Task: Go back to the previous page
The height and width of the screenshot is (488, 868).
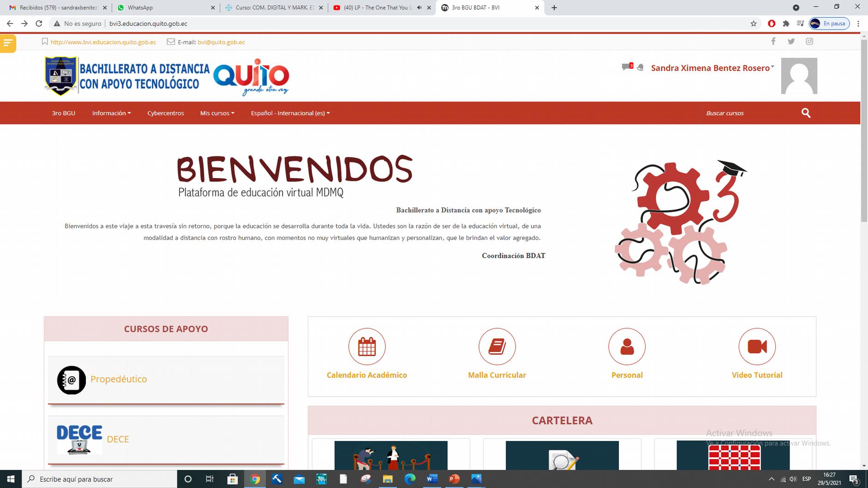Action: [10, 24]
